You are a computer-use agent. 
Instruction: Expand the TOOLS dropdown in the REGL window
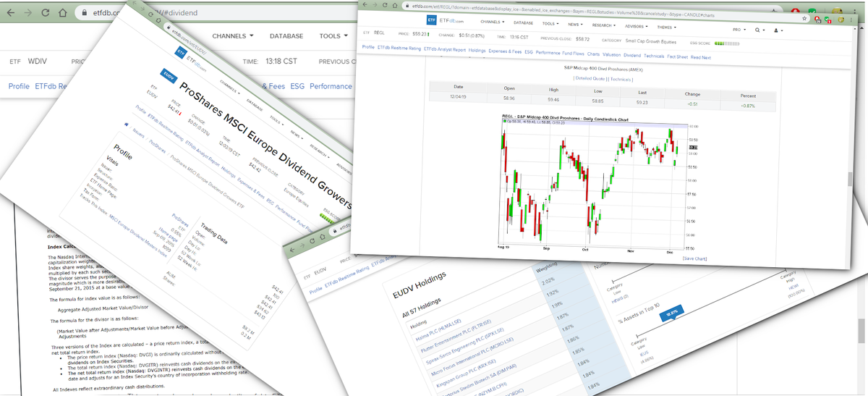pyautogui.click(x=550, y=24)
